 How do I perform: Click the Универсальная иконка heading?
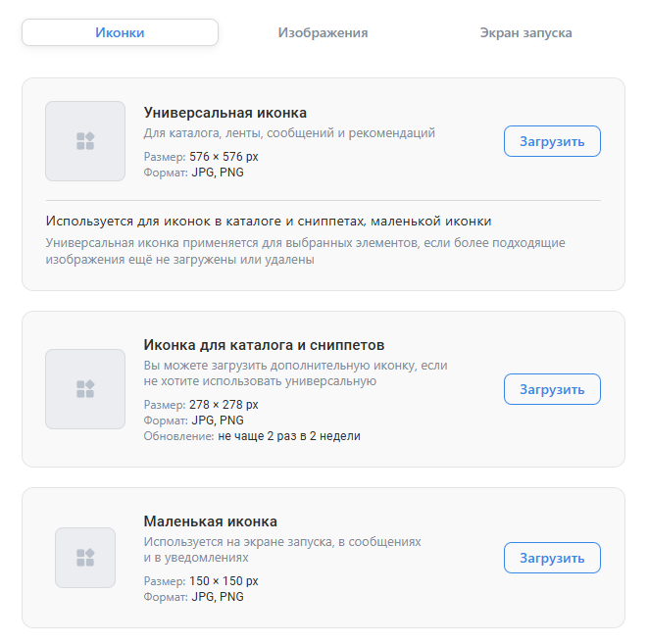(x=225, y=113)
